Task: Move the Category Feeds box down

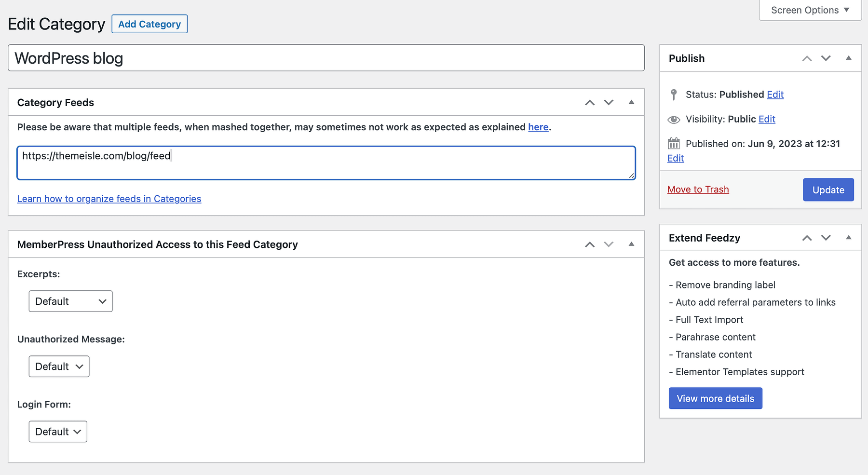Action: click(x=608, y=102)
